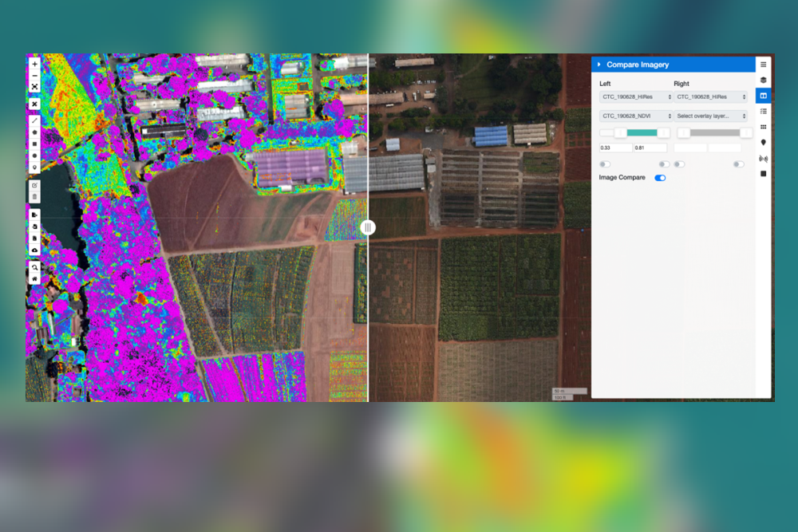This screenshot has height=532, width=798.
Task: Open the hamburger menu in sidebar
Action: point(763,65)
